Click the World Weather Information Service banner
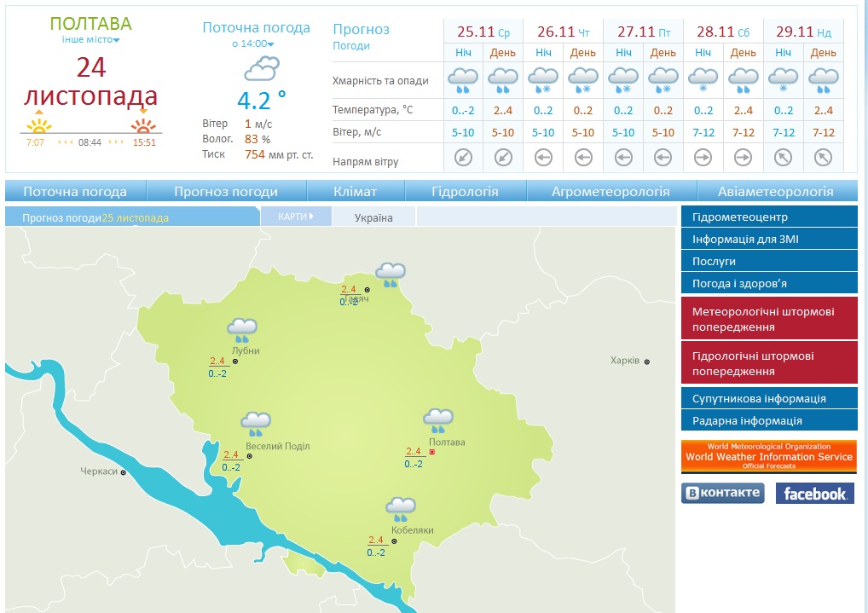The image size is (868, 613). pyautogui.click(x=768, y=456)
